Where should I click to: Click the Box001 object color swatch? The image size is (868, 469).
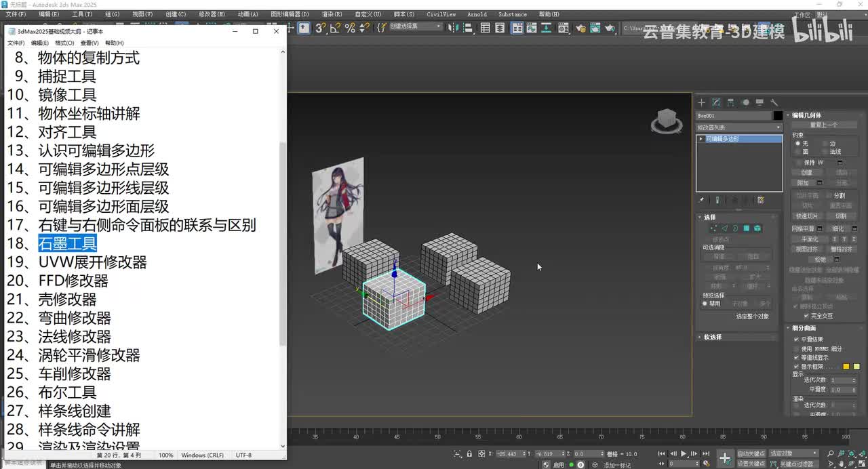778,116
